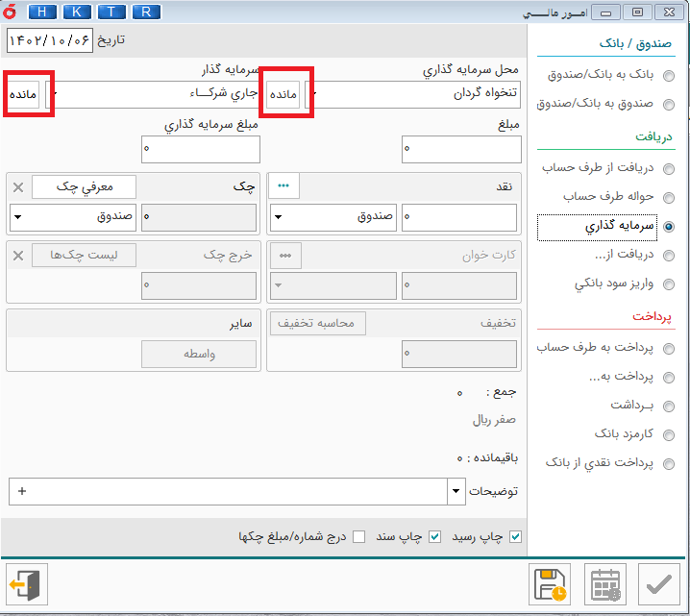
Task: Enable درج شماره/مبلغ چکها checkbox
Action: (x=359, y=536)
